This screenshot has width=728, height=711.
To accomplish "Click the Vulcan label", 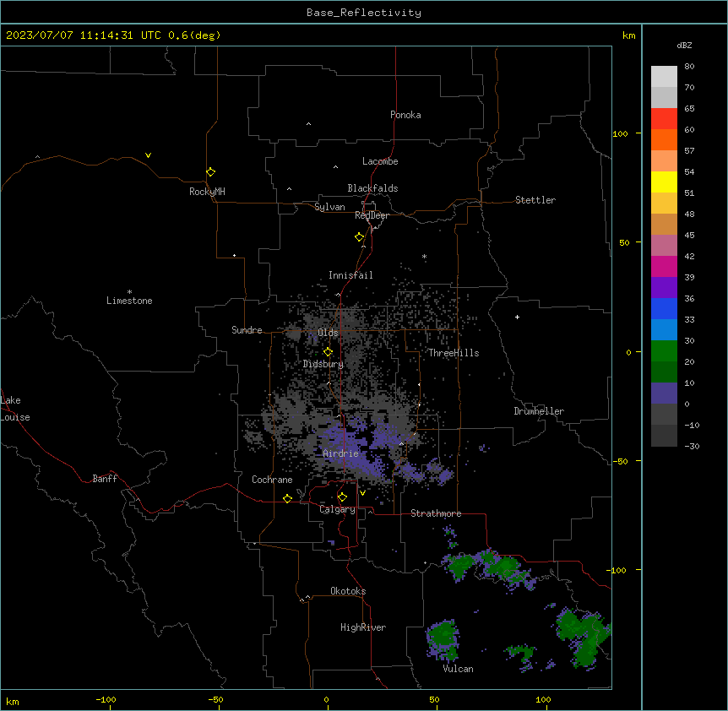I will (459, 669).
